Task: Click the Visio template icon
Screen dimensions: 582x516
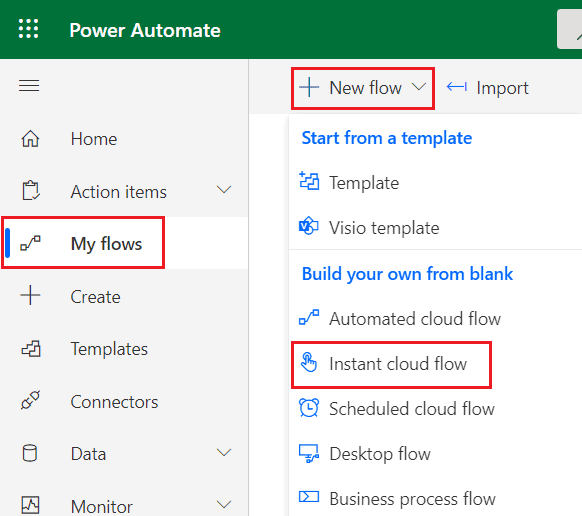Action: 308,226
